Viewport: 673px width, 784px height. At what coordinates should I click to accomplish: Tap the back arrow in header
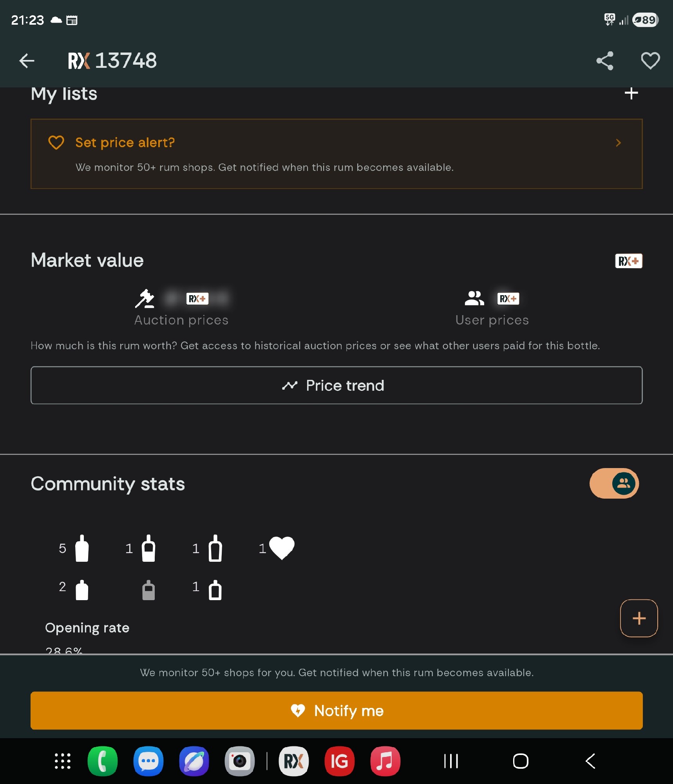27,61
